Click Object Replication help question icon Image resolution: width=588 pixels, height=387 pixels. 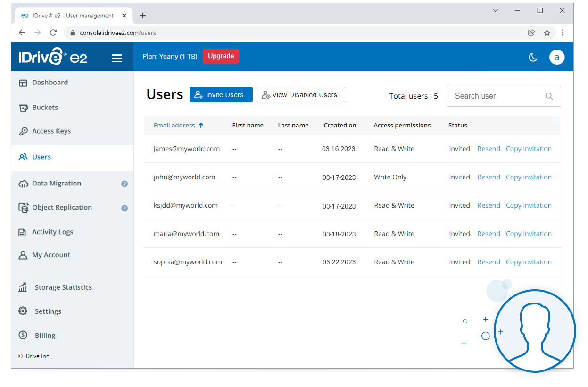pyautogui.click(x=124, y=208)
